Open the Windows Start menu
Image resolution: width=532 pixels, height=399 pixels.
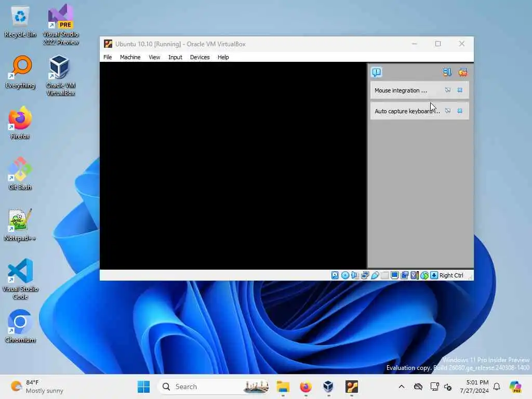click(x=143, y=387)
